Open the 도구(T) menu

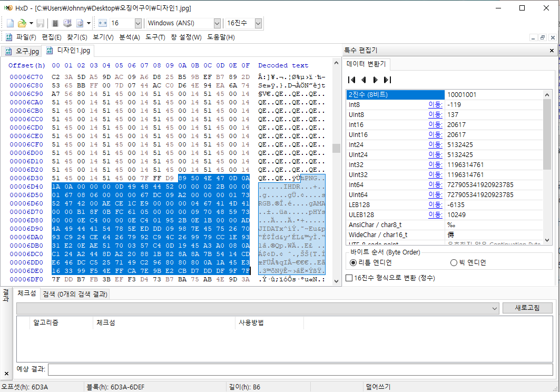(155, 37)
